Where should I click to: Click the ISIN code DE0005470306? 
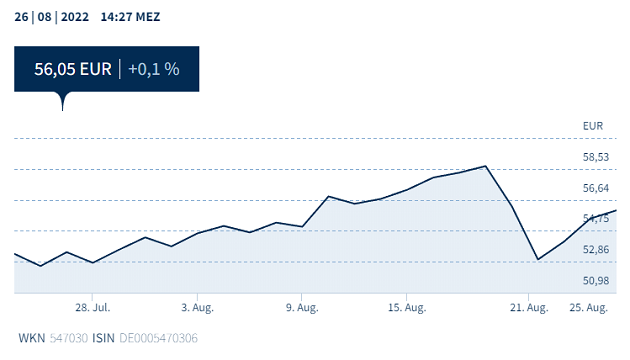pos(158,338)
